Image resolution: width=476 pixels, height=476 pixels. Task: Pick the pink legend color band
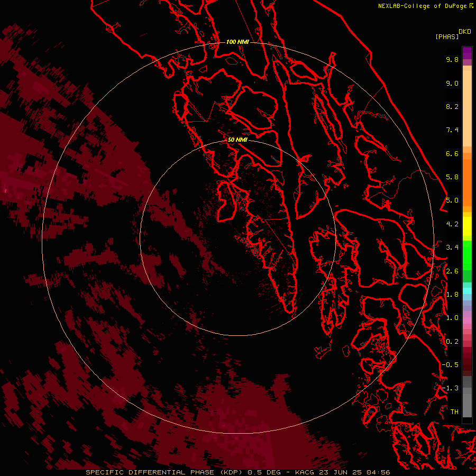[x=467, y=321]
